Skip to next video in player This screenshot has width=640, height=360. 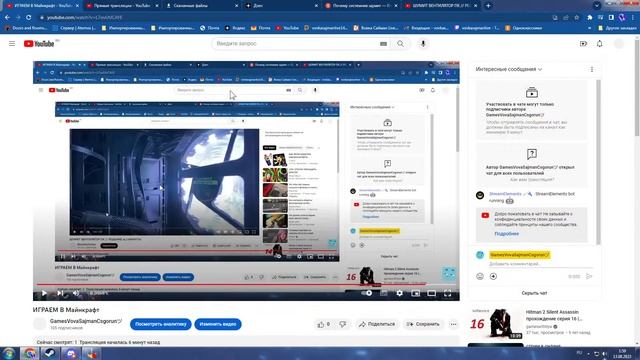point(60,293)
